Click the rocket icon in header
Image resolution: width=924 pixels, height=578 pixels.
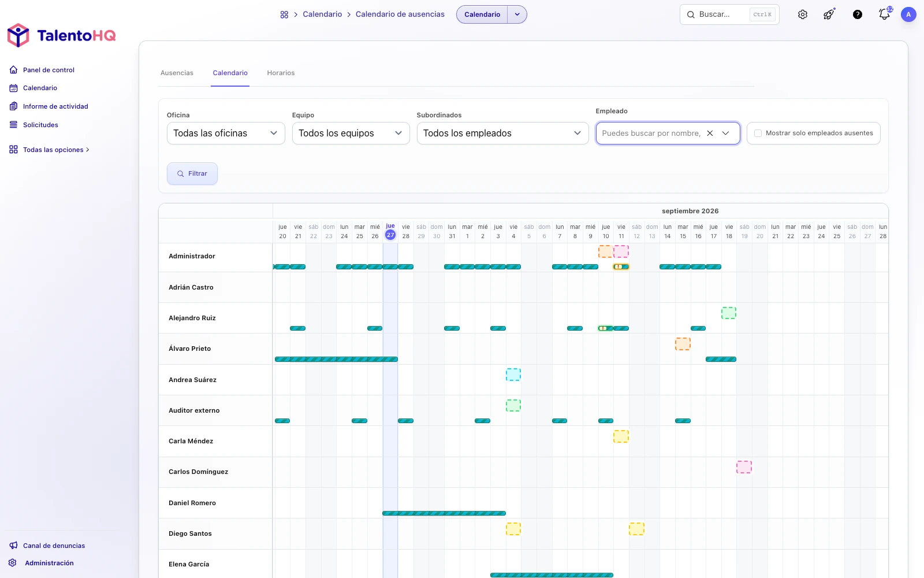[x=829, y=14]
